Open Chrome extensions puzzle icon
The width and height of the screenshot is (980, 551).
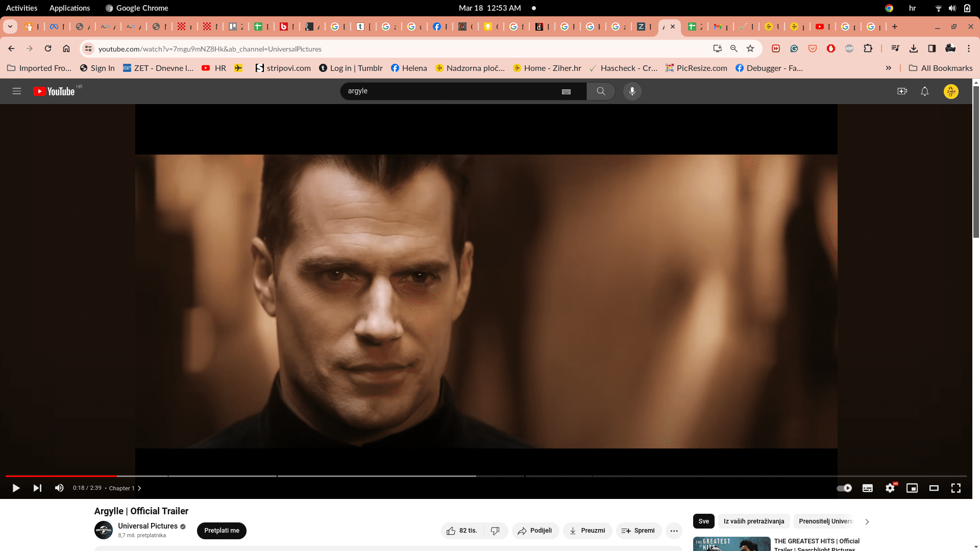tap(868, 48)
